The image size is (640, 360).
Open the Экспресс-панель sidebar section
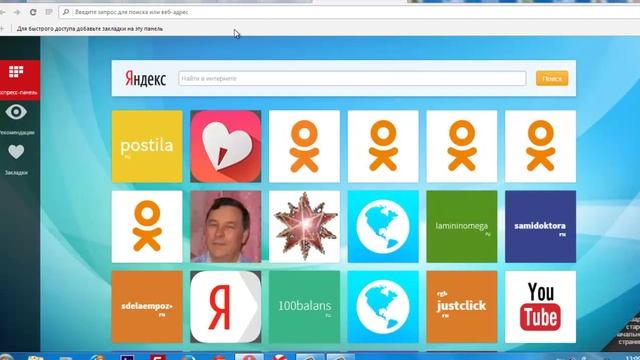pyautogui.click(x=19, y=80)
